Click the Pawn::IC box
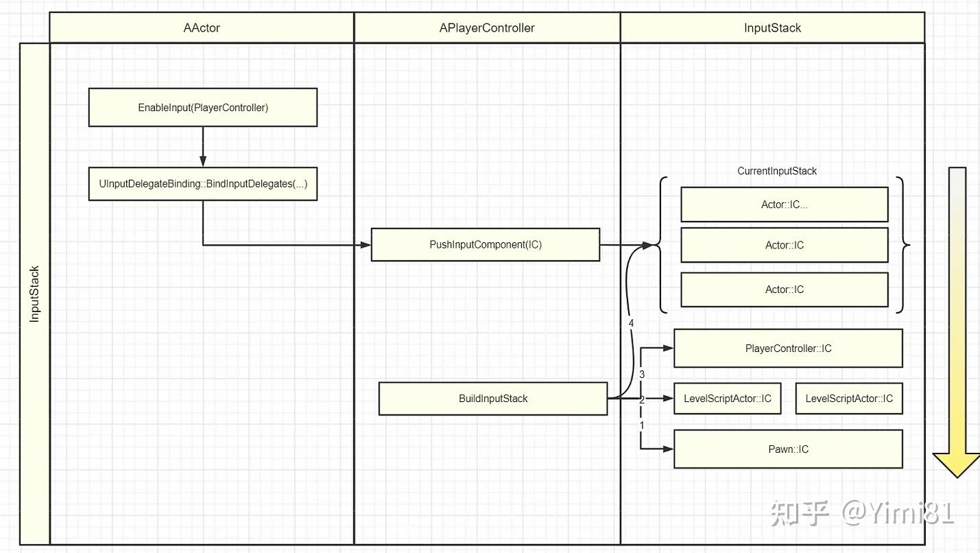Image resolution: width=980 pixels, height=553 pixels. (788, 449)
